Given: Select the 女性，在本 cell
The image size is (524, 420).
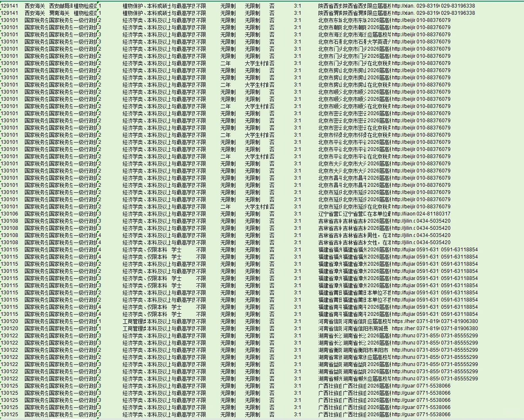Looking at the screenshot, I should pyautogui.click(x=379, y=242).
